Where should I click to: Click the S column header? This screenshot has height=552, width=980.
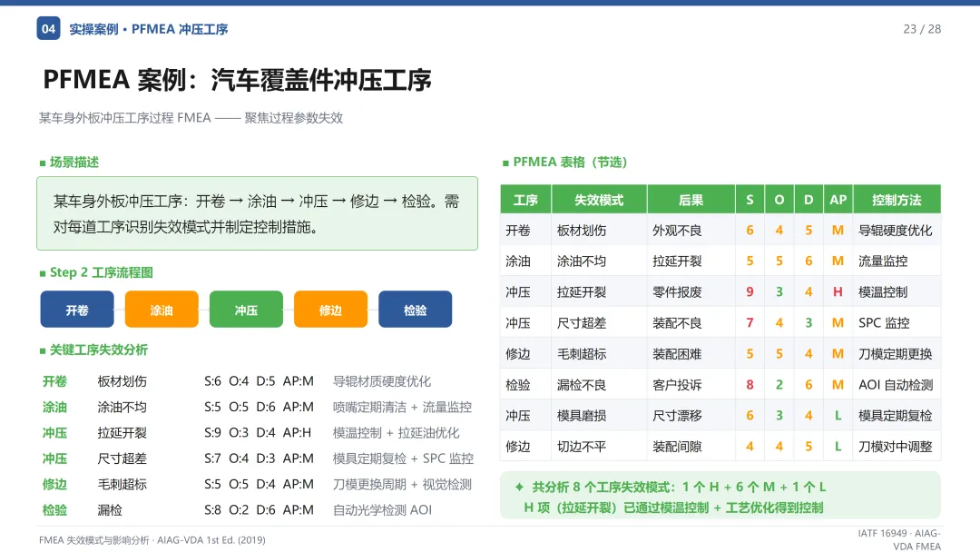pos(750,200)
